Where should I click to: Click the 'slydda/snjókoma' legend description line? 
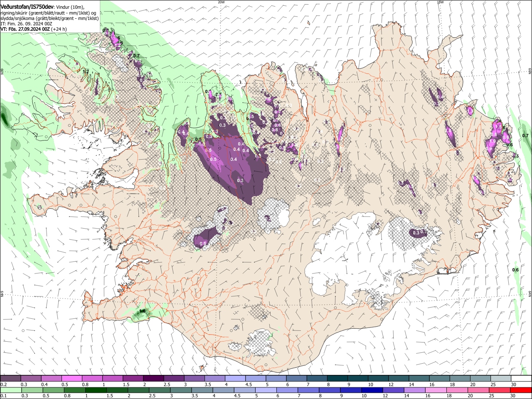point(49,18)
